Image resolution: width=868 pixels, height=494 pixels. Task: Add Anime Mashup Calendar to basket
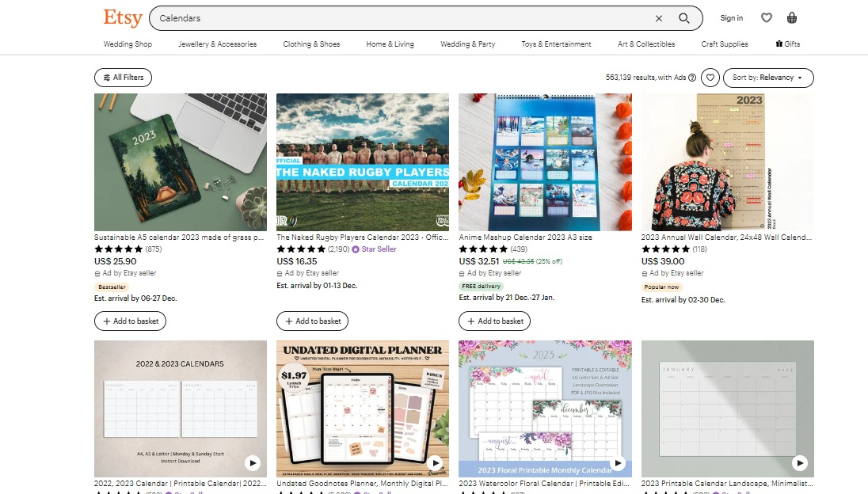click(x=494, y=321)
